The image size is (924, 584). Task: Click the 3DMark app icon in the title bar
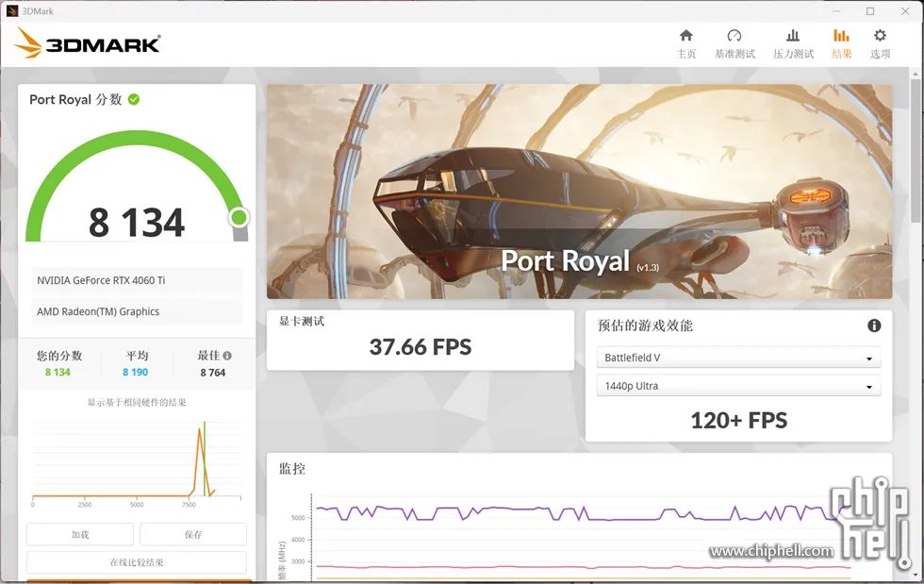(x=11, y=11)
